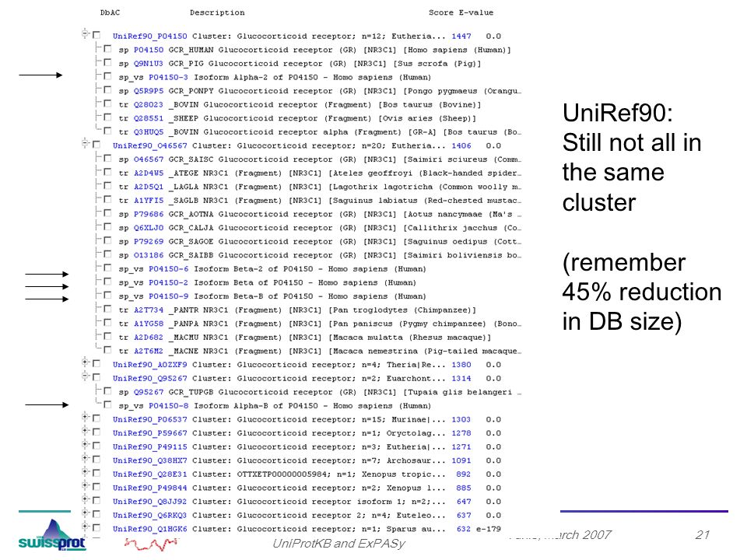Click the E-value column header

click(x=476, y=12)
